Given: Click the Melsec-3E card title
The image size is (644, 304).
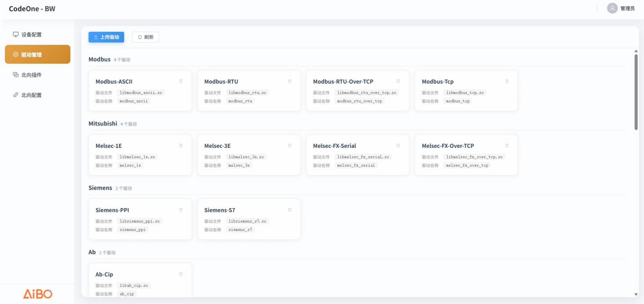Looking at the screenshot, I should click(217, 146).
